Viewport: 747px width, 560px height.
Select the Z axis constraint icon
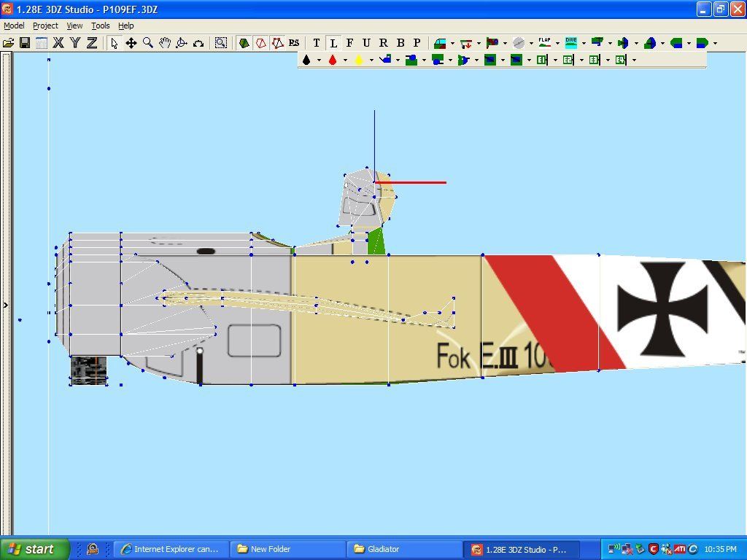(92, 43)
